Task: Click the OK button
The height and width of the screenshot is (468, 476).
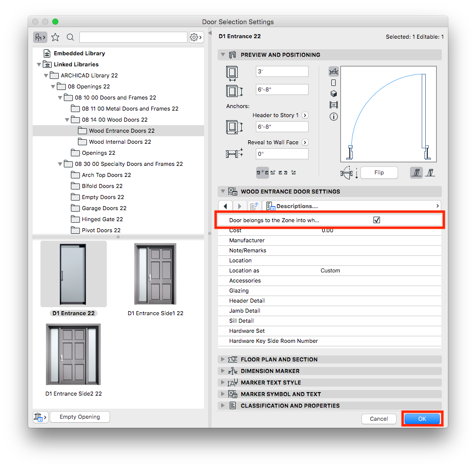Action: coord(422,419)
